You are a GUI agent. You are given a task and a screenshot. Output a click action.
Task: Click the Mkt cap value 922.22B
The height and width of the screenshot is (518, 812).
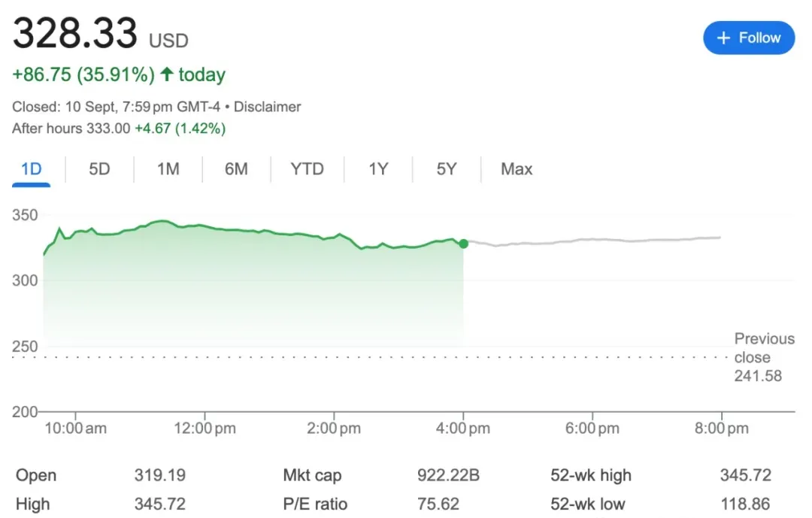(448, 475)
